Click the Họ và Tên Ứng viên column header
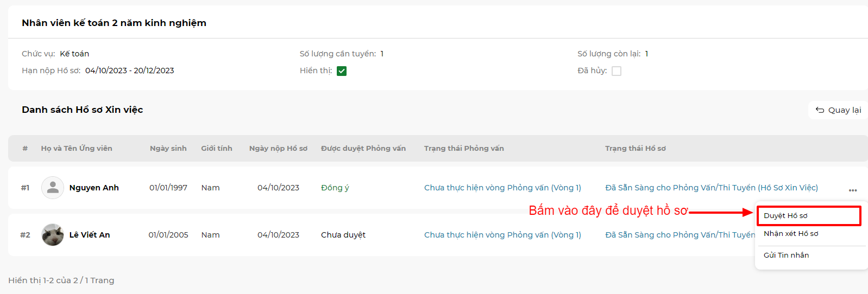Viewport: 868px width, 294px height. pyautogui.click(x=77, y=148)
